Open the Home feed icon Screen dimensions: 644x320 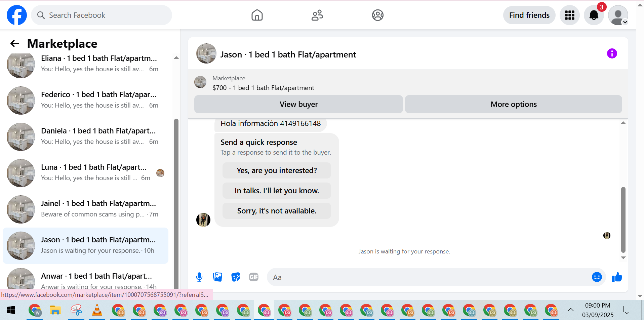click(x=257, y=15)
